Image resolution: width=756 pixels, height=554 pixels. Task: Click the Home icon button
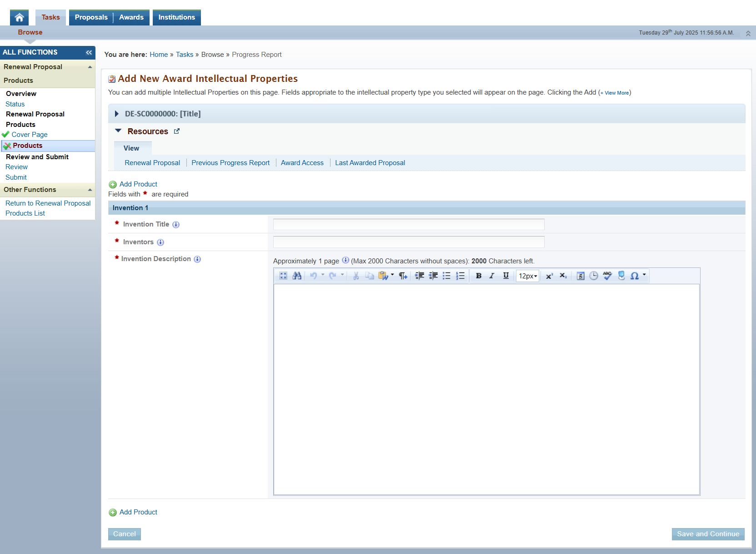(x=19, y=17)
